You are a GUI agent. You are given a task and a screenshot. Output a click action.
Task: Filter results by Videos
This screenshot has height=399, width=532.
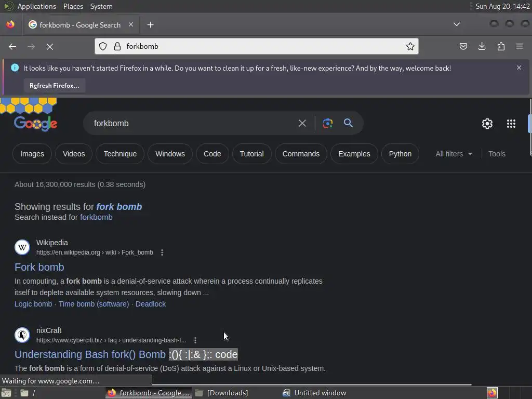[74, 154]
